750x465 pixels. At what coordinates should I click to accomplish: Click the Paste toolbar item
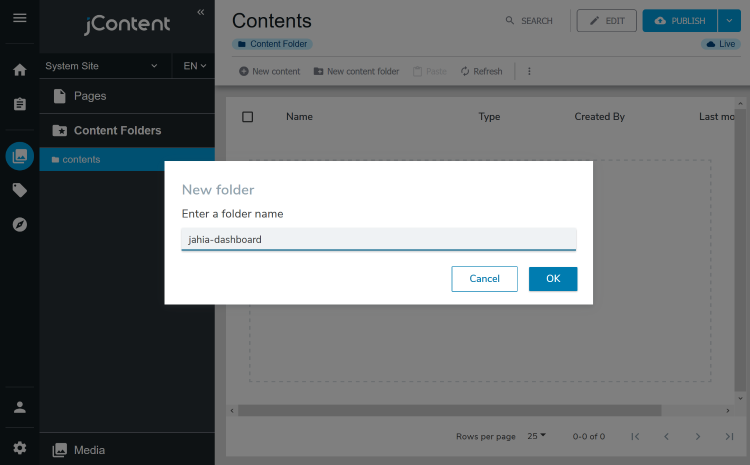(x=430, y=71)
